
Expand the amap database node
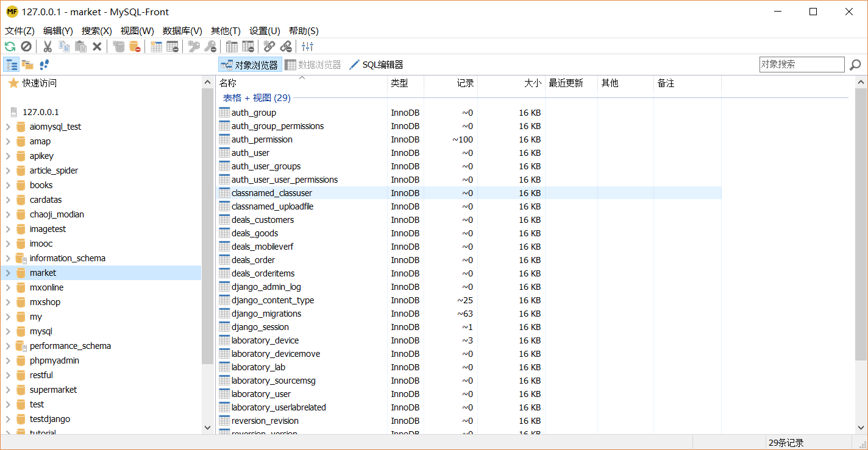click(x=8, y=141)
